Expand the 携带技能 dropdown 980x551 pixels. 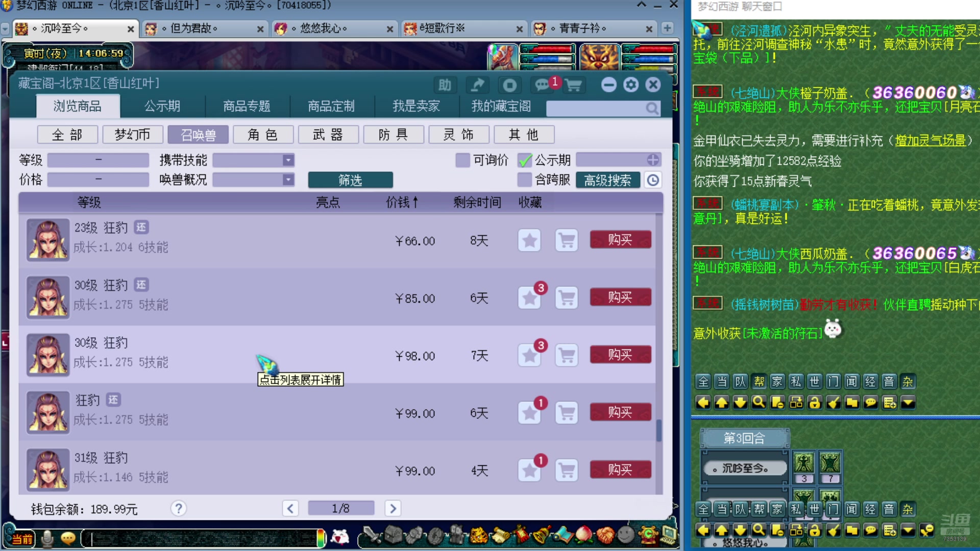(x=288, y=160)
